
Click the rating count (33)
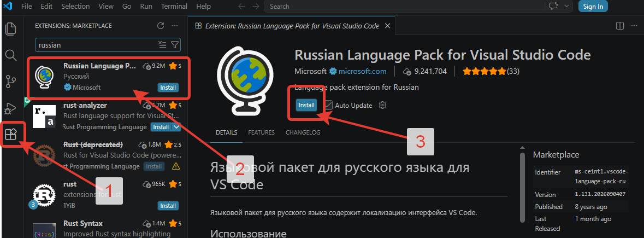513,72
